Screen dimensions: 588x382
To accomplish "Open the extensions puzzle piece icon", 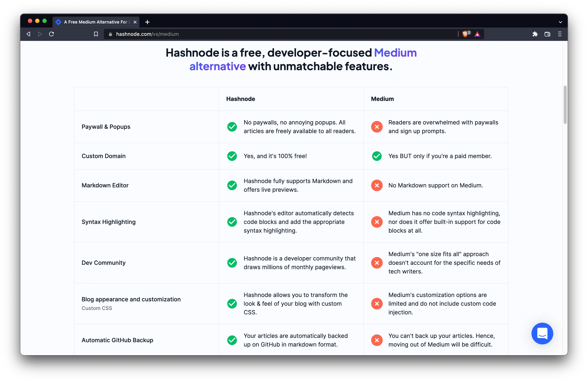I will tap(535, 34).
